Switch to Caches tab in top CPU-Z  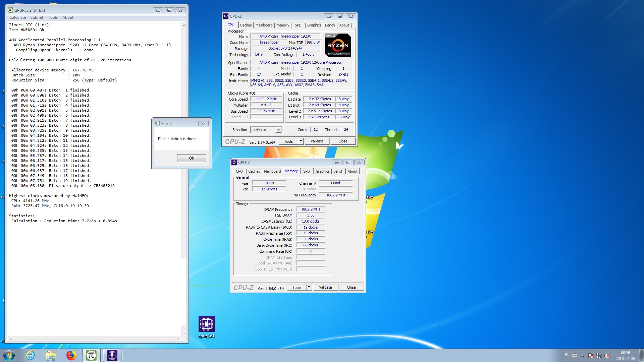[x=246, y=25]
